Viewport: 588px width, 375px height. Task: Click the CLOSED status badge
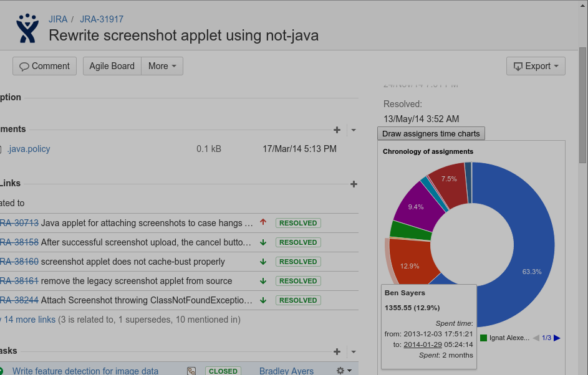(x=223, y=371)
